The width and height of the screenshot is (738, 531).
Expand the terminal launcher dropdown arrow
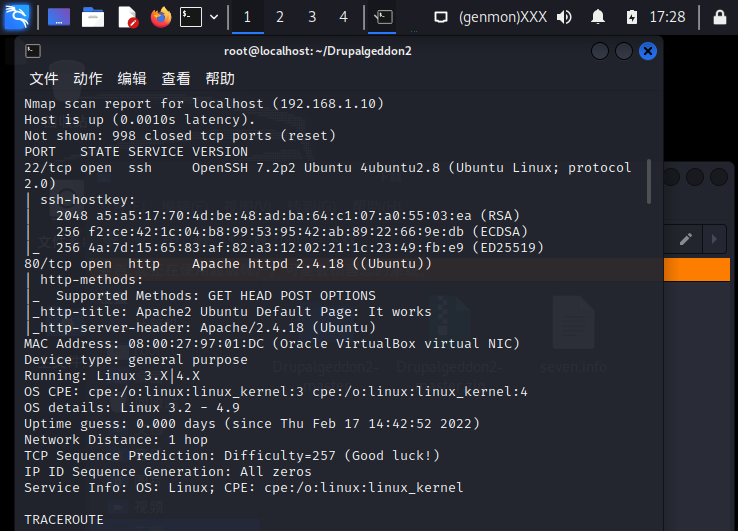tap(214, 17)
